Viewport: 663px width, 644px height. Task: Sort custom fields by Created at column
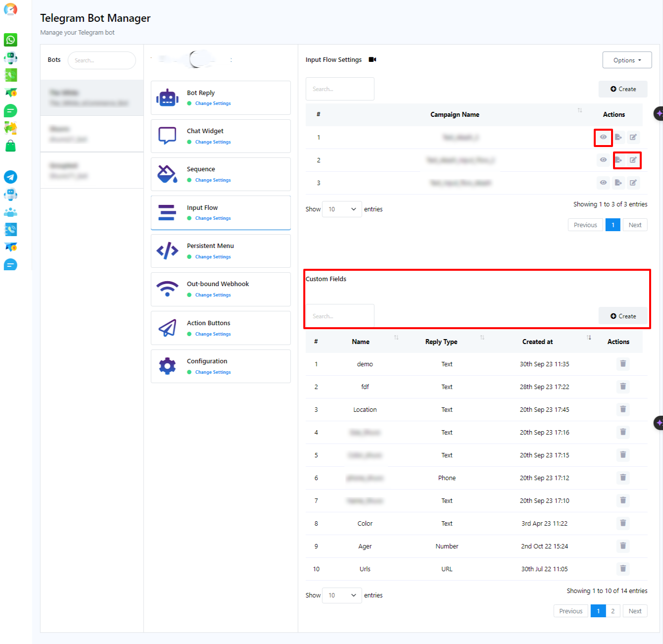[x=537, y=342]
